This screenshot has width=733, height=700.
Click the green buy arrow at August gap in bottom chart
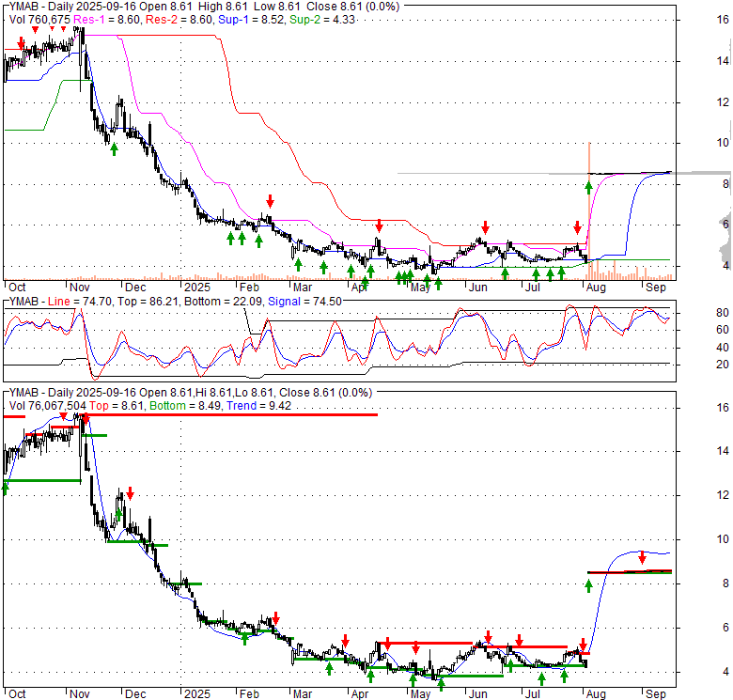[588, 585]
